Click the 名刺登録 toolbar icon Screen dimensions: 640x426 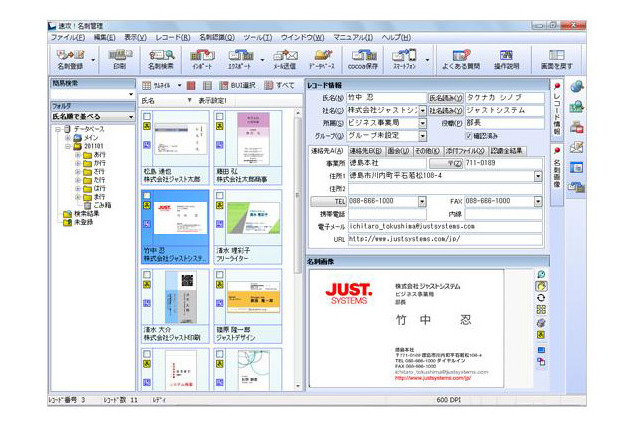69,59
